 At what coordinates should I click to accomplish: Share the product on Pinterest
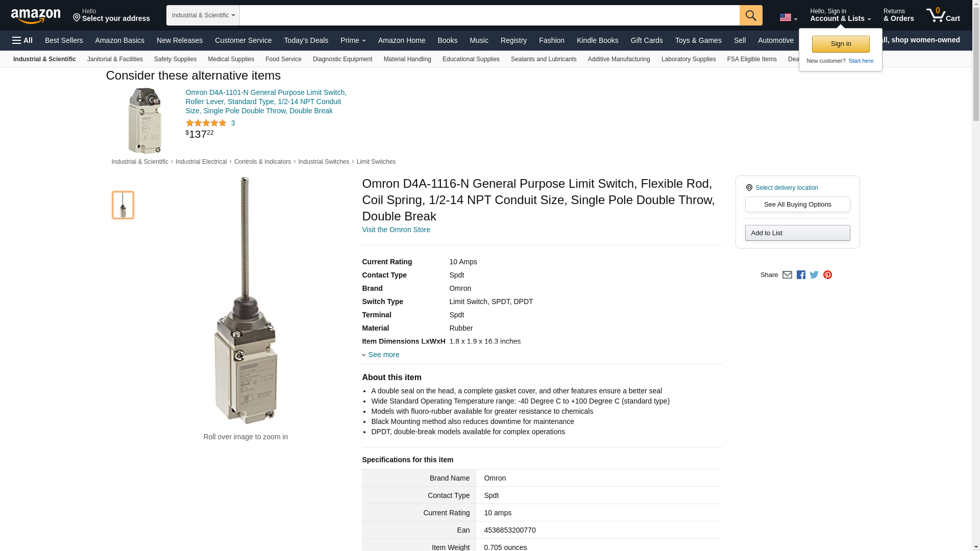827,275
